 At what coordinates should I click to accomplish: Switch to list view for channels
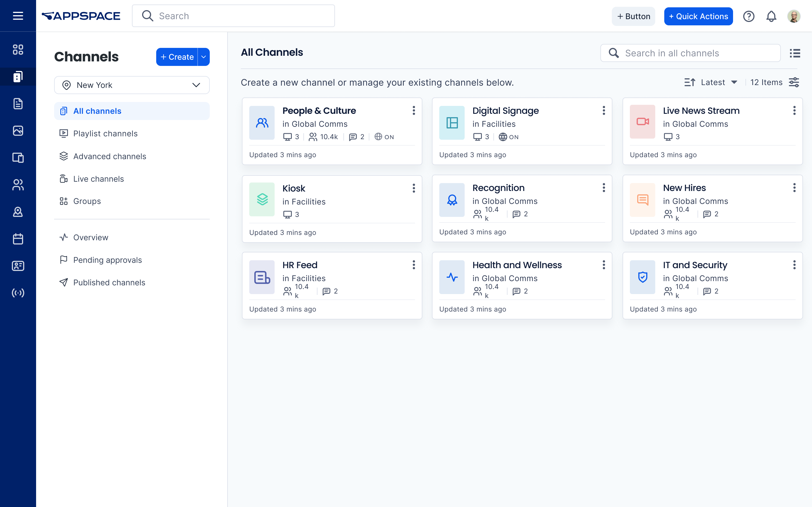tap(795, 53)
